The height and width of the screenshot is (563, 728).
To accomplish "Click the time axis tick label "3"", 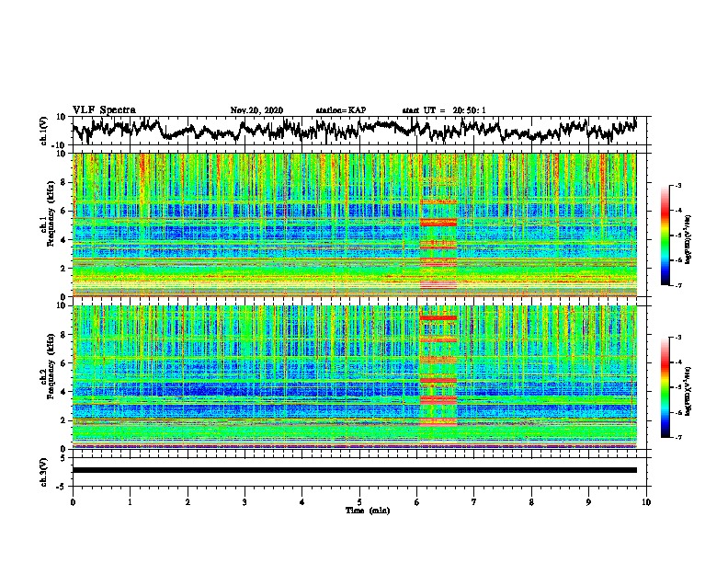I will (x=245, y=502).
